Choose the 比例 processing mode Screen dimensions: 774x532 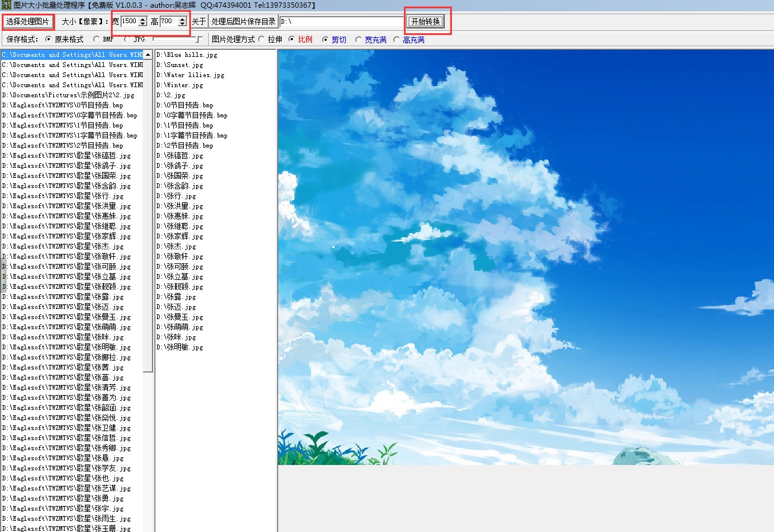[301, 40]
